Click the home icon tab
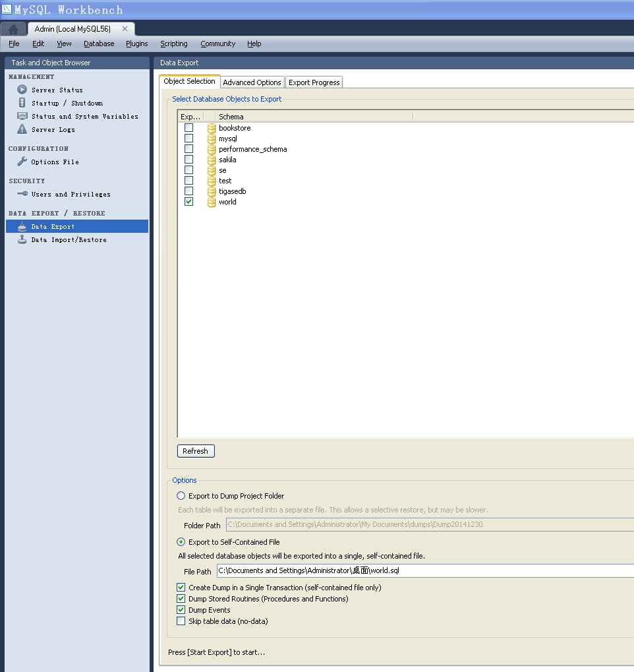Screen dimensions: 634x672 13,29
